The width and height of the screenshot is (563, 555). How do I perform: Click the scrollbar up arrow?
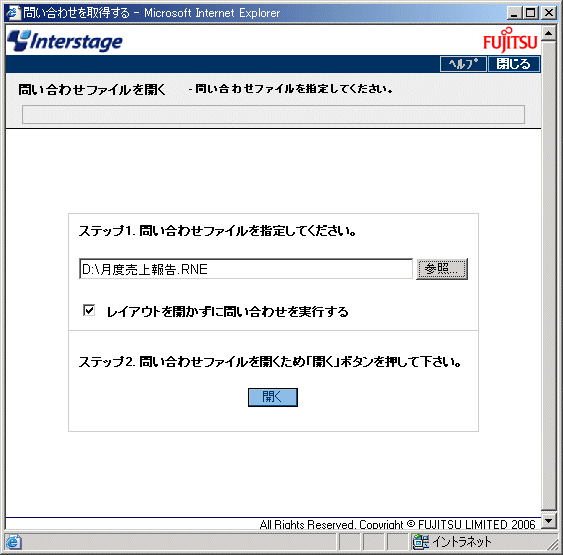(x=548, y=34)
